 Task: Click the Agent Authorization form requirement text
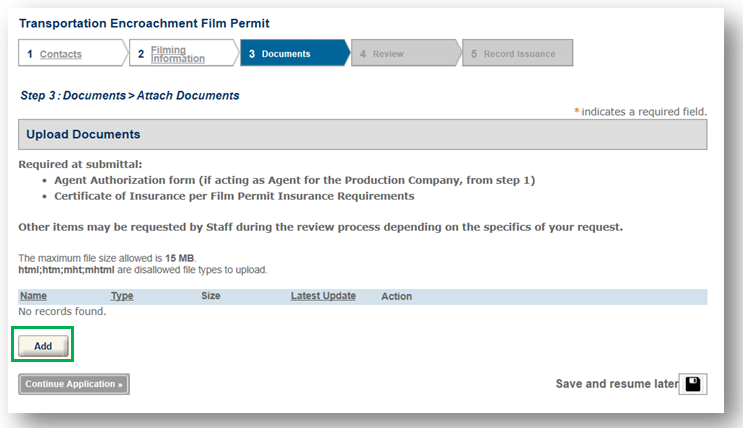click(295, 180)
